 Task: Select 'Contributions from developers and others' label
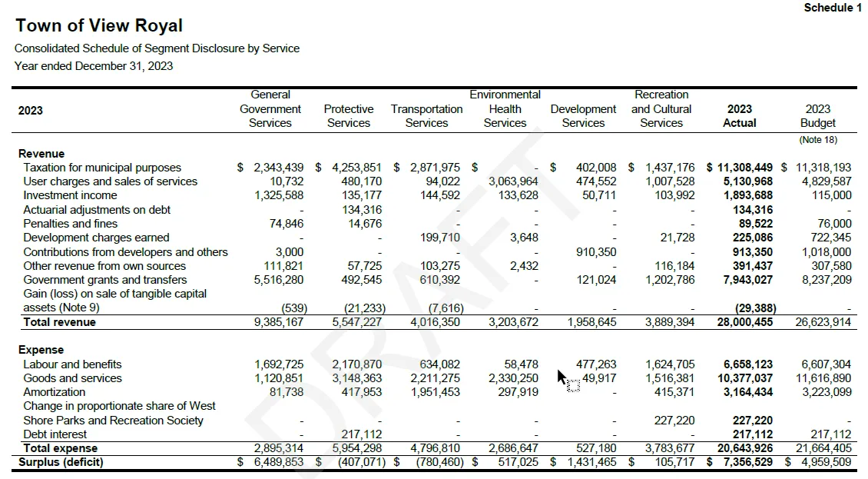[x=126, y=251]
